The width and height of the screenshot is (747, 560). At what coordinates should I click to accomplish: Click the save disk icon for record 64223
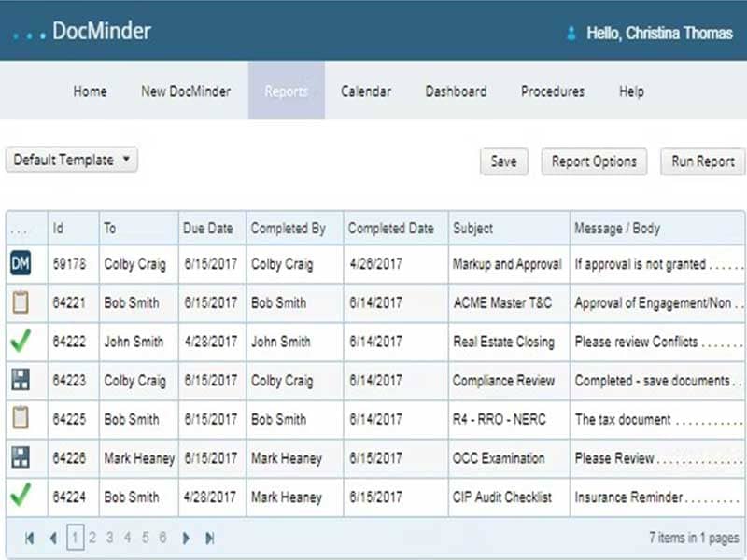point(21,380)
